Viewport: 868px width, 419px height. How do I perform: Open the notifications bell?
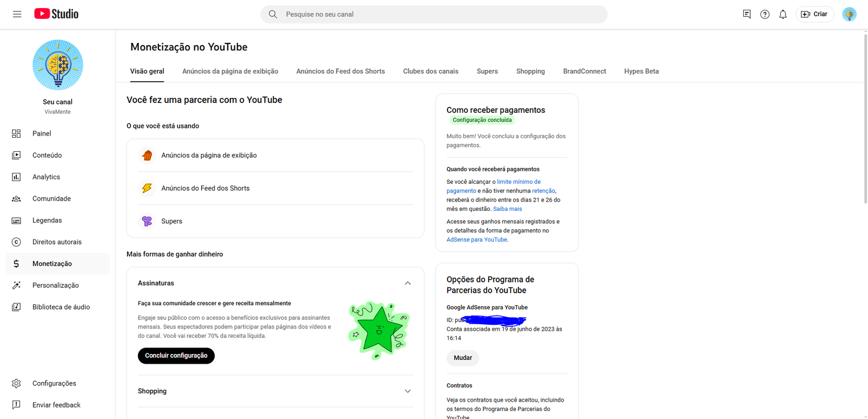click(x=783, y=14)
